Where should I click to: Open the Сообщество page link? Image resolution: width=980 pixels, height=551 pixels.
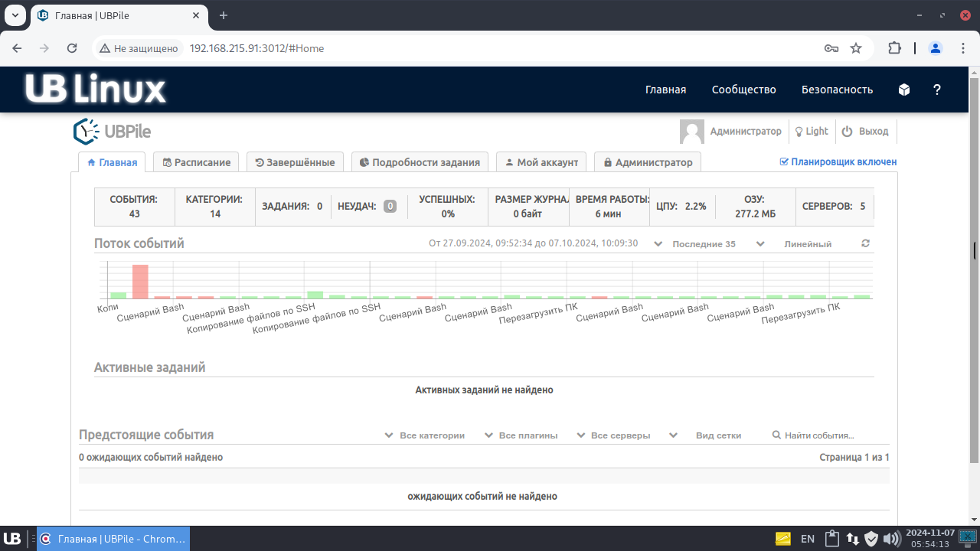(x=743, y=90)
